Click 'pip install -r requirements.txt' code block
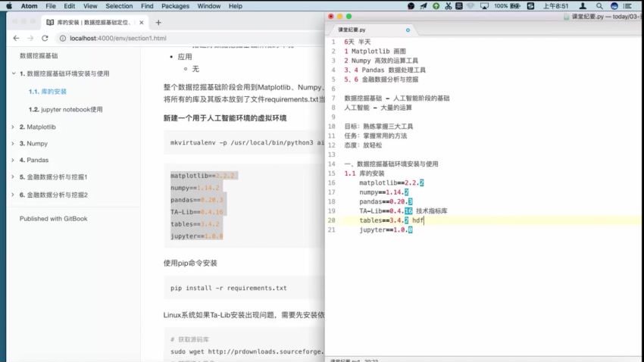The width and height of the screenshot is (644, 362). pos(244,288)
